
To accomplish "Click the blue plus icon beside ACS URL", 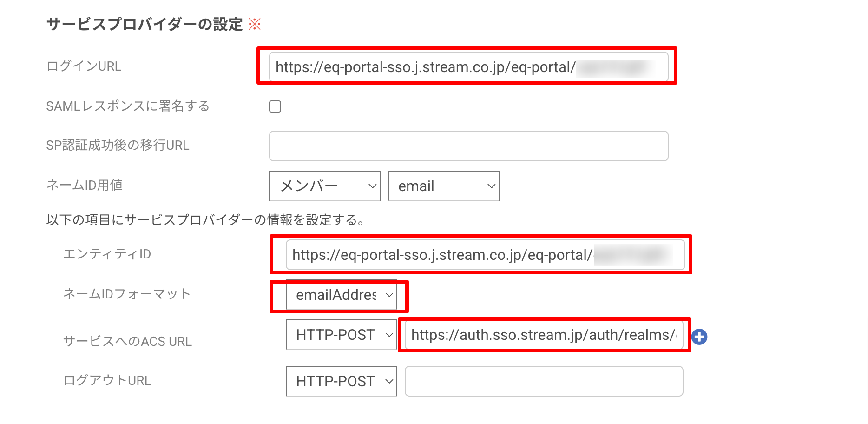I will (x=699, y=337).
